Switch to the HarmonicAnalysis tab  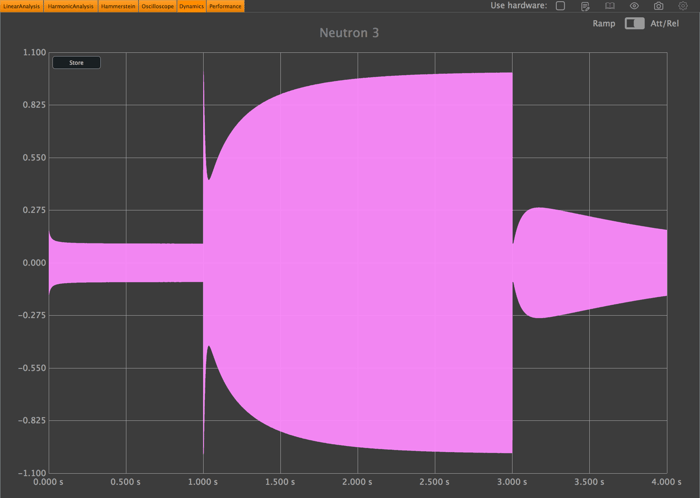click(71, 6)
